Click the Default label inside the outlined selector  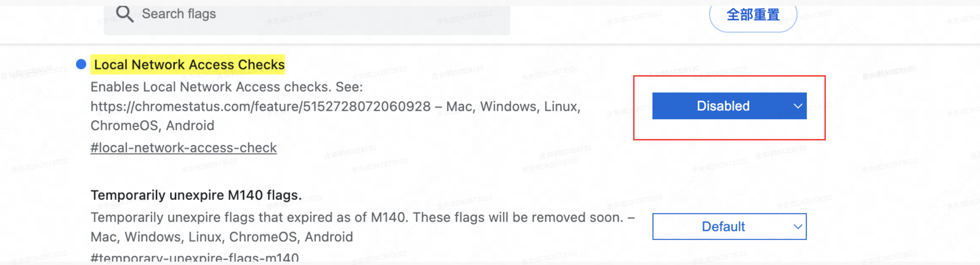pos(723,226)
